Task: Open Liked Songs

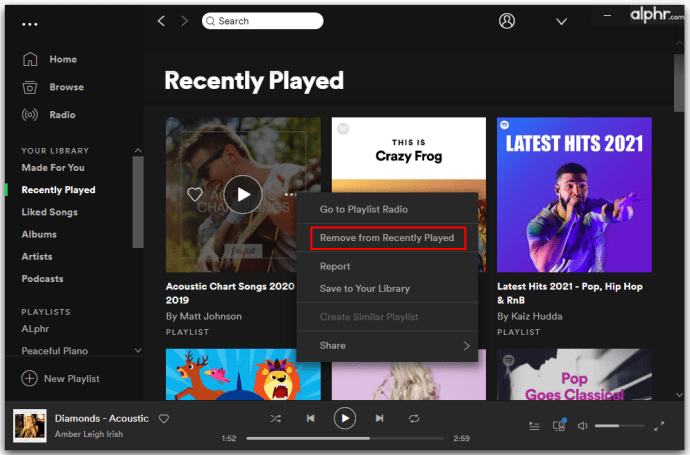Action: pos(49,212)
